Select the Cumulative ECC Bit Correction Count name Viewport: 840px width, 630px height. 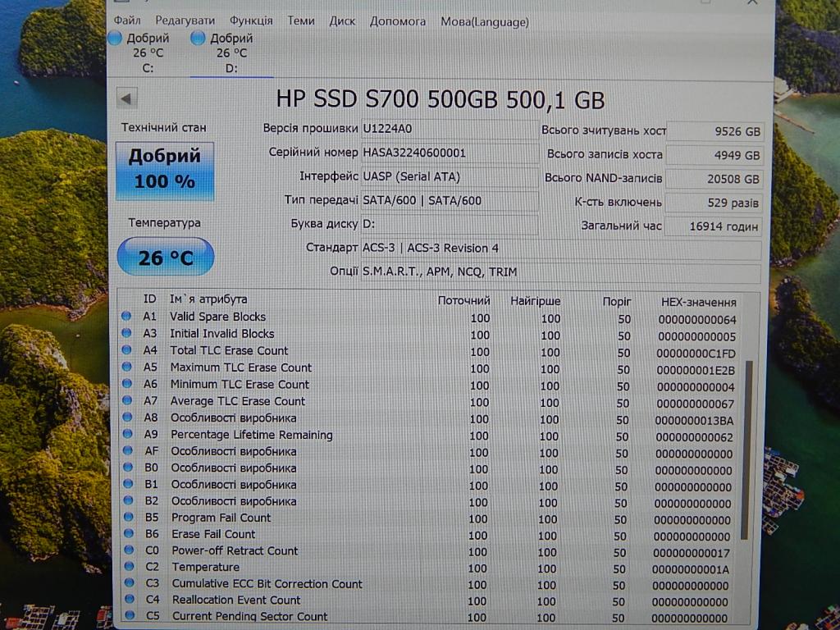pyautogui.click(x=267, y=584)
